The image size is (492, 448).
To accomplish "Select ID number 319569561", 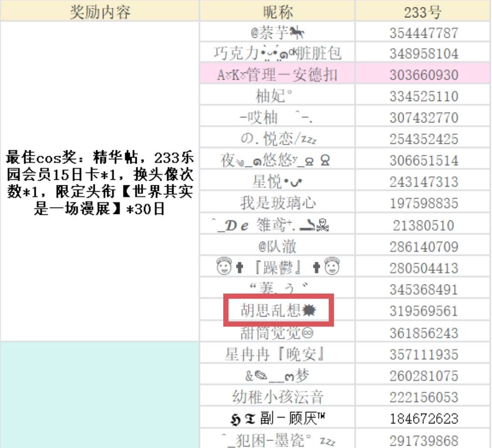I will click(423, 311).
